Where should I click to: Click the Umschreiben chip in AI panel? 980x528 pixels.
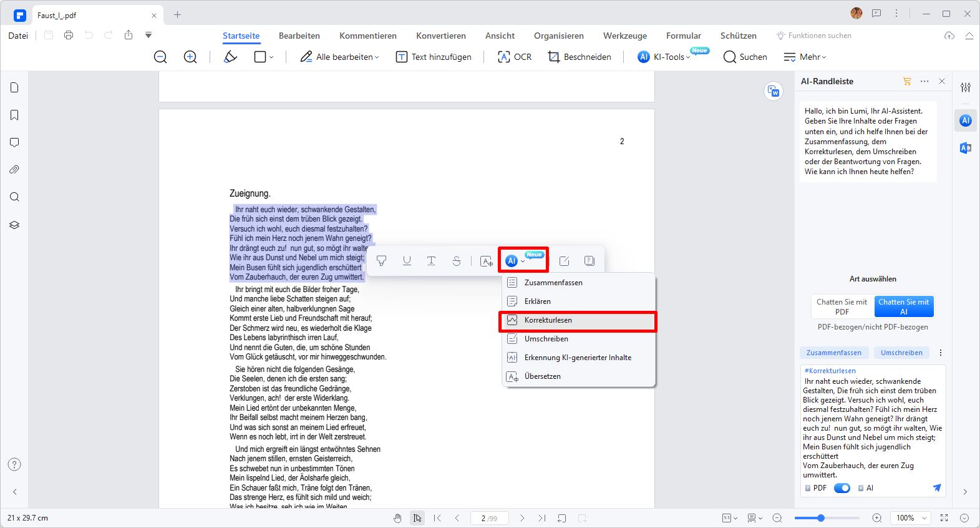901,353
